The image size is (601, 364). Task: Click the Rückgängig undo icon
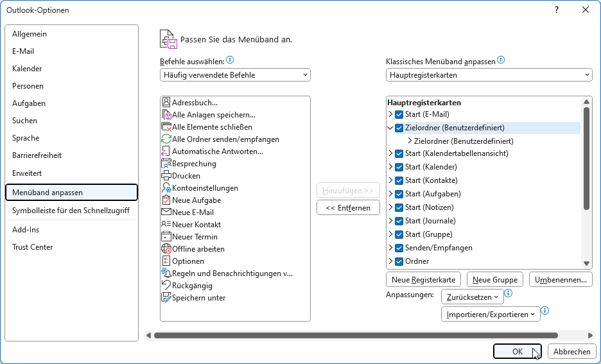coord(166,286)
